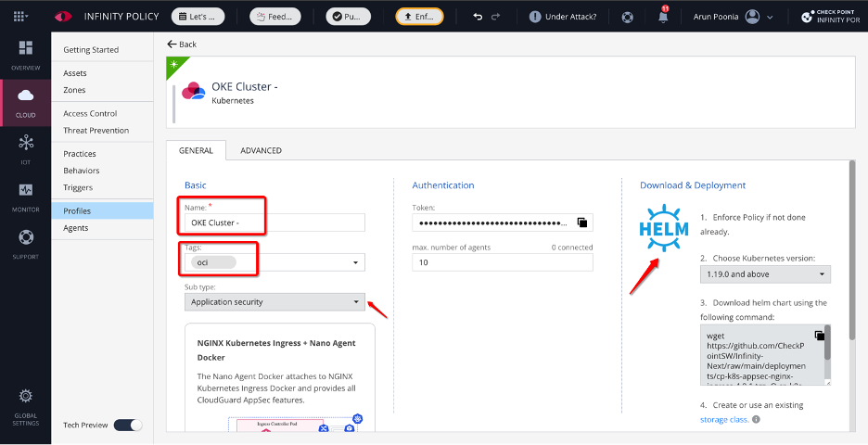The height and width of the screenshot is (445, 868).
Task: Open the notifications bell
Action: click(x=663, y=16)
